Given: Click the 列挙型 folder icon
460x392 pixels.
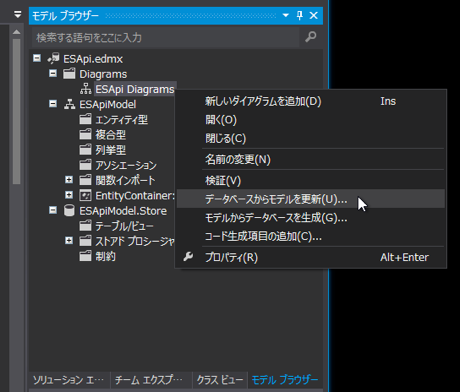Looking at the screenshot, I should [85, 150].
